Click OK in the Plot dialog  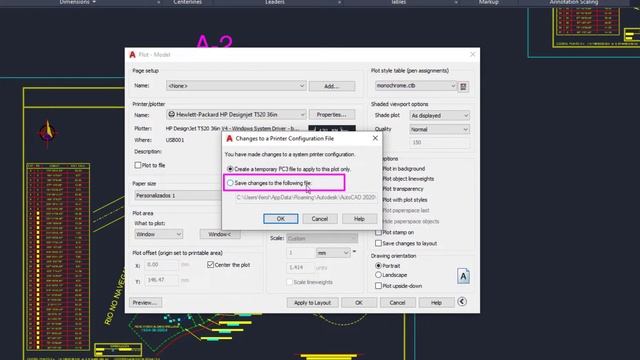coord(359,302)
